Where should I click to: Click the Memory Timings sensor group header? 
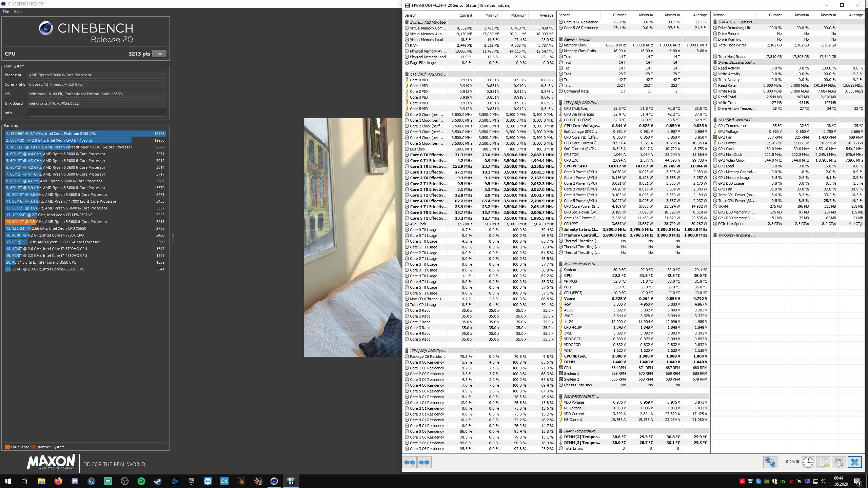pos(633,39)
